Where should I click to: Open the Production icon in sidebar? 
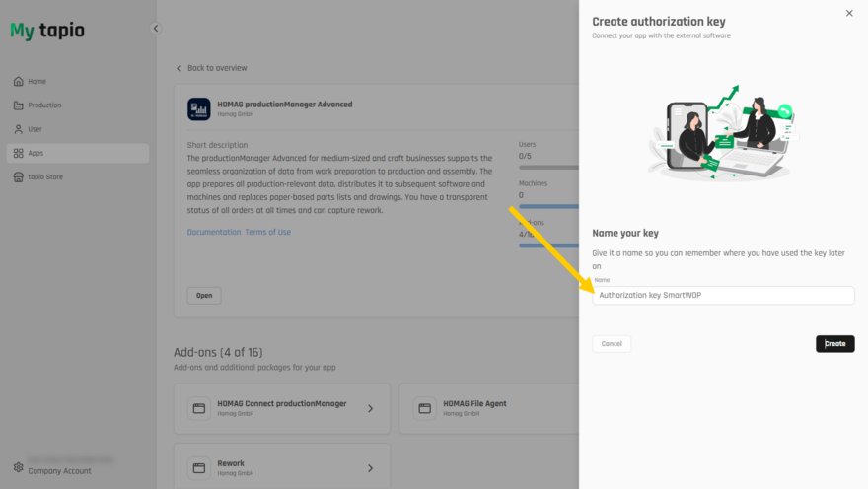19,105
